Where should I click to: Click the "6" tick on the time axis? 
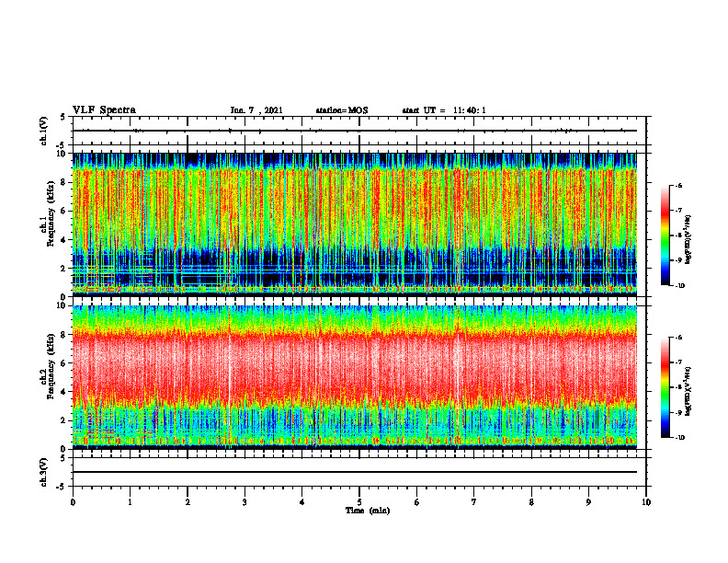click(x=417, y=502)
